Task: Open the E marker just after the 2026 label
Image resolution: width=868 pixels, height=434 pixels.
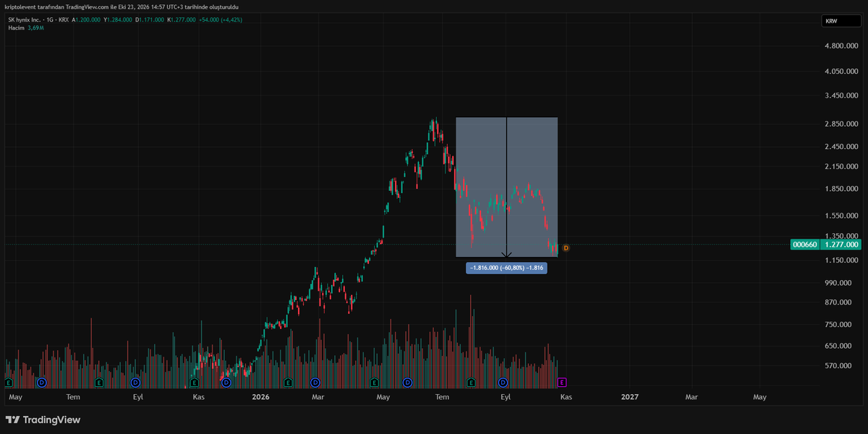Action: tap(288, 382)
